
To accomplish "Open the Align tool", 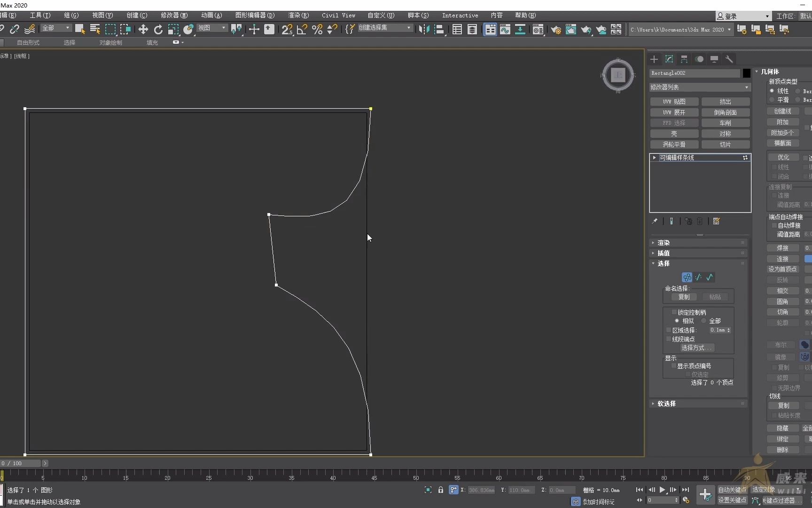I will pyautogui.click(x=439, y=29).
